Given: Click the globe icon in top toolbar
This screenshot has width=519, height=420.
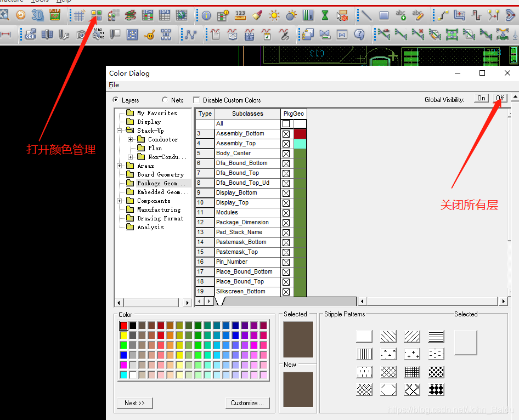Looking at the screenshot, I should click(182, 15).
